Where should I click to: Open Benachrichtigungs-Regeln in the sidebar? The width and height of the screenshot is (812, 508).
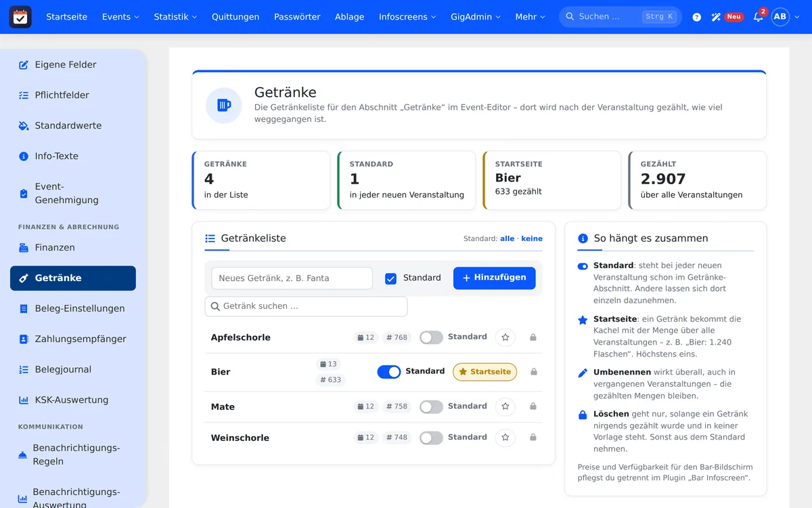73,454
